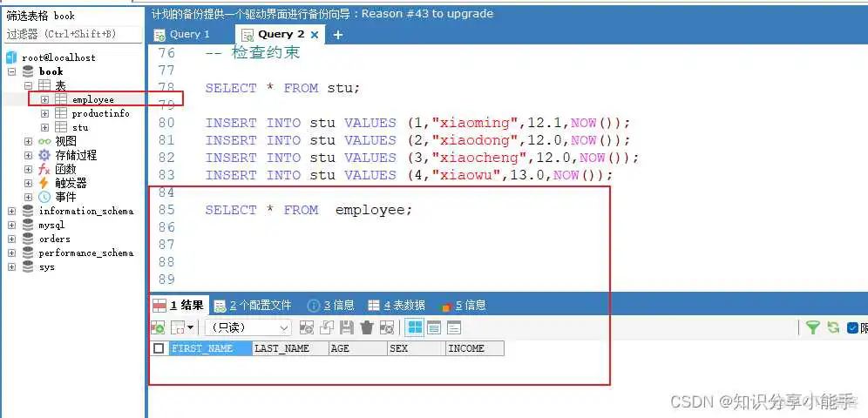Screen dimensions: 868x418
Task: Toggle the select-all checkbox in result grid
Action: [159, 348]
